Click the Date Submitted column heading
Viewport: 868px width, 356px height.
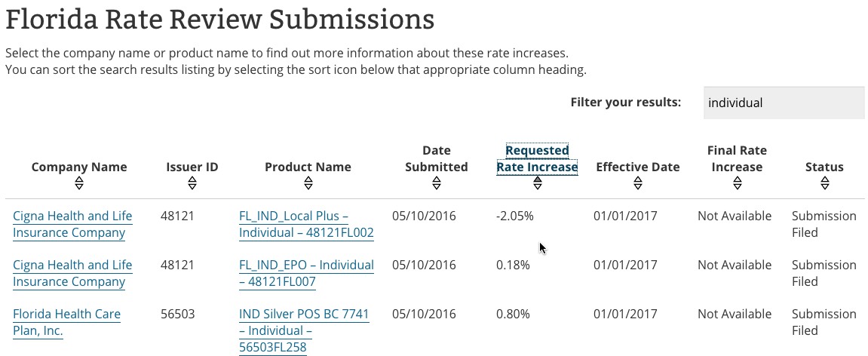437,158
